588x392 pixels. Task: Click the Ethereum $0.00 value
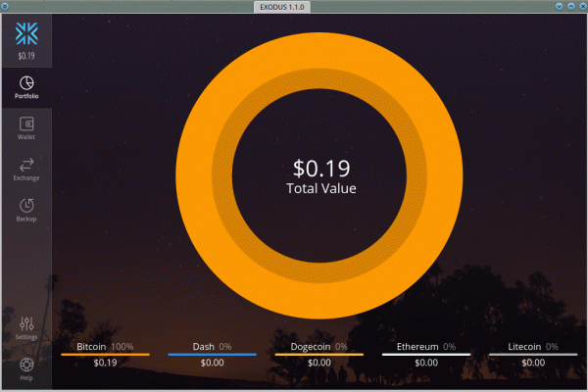pos(426,363)
